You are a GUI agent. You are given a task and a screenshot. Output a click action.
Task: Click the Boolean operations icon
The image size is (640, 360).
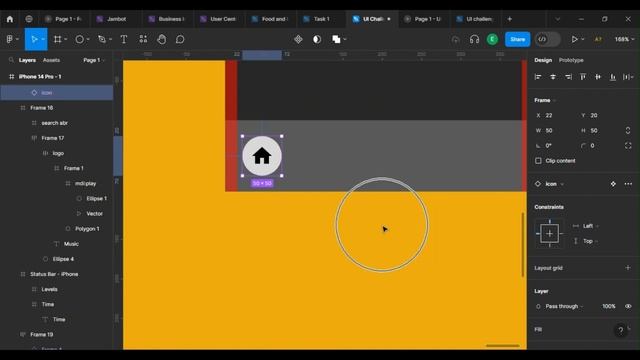coord(336,39)
